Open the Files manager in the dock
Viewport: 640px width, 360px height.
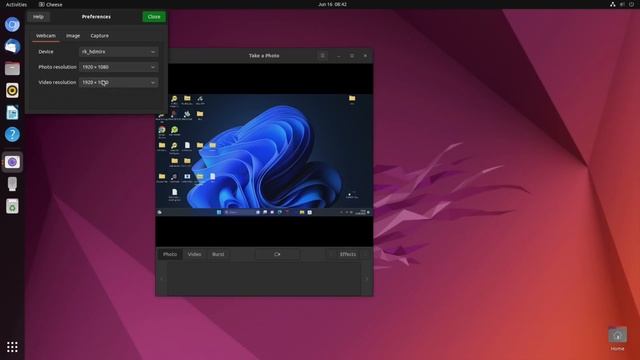point(12,69)
